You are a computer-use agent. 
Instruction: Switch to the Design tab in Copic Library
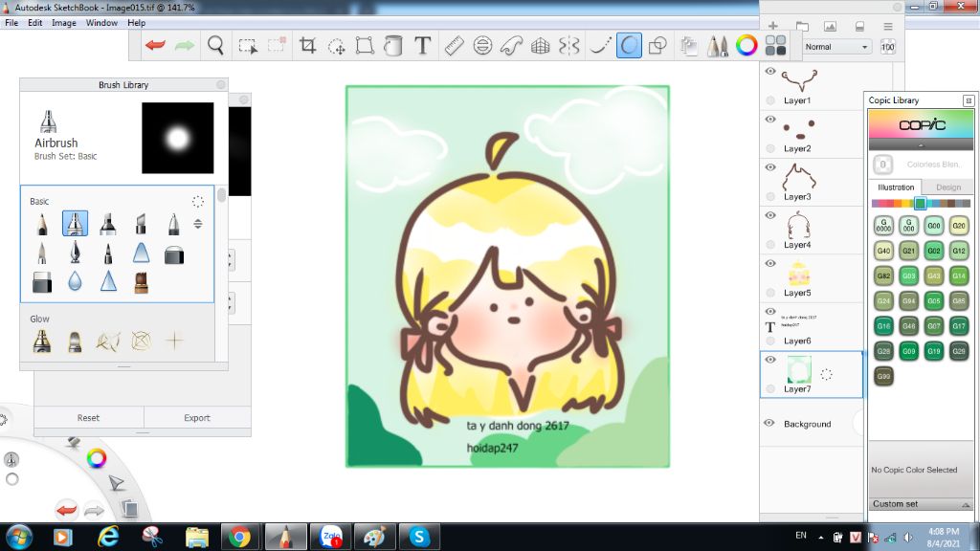click(x=948, y=187)
